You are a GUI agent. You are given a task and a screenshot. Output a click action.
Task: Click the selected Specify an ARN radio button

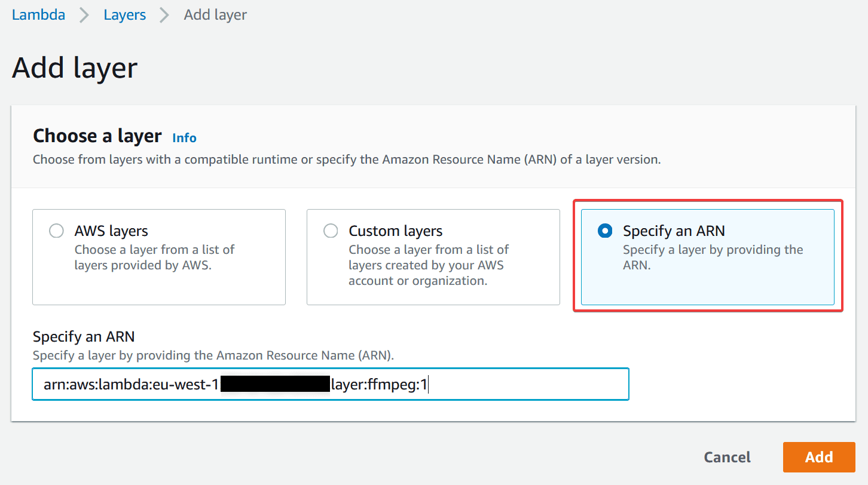coord(604,231)
